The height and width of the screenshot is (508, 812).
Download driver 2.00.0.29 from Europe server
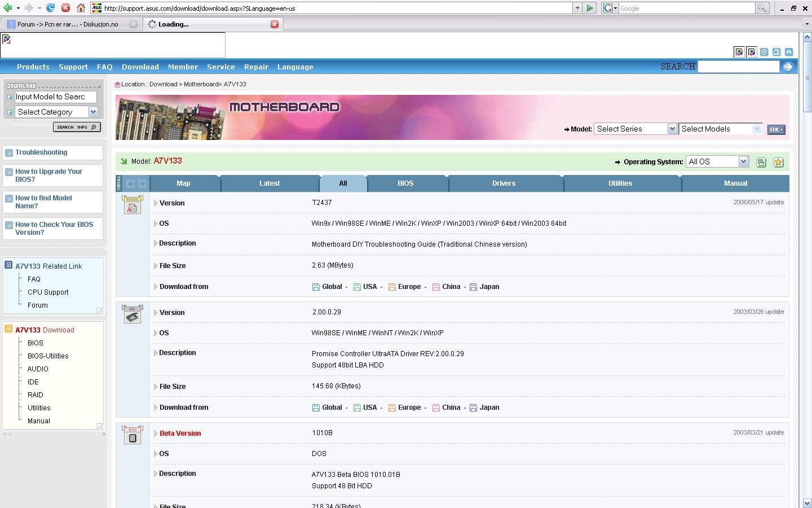point(404,408)
